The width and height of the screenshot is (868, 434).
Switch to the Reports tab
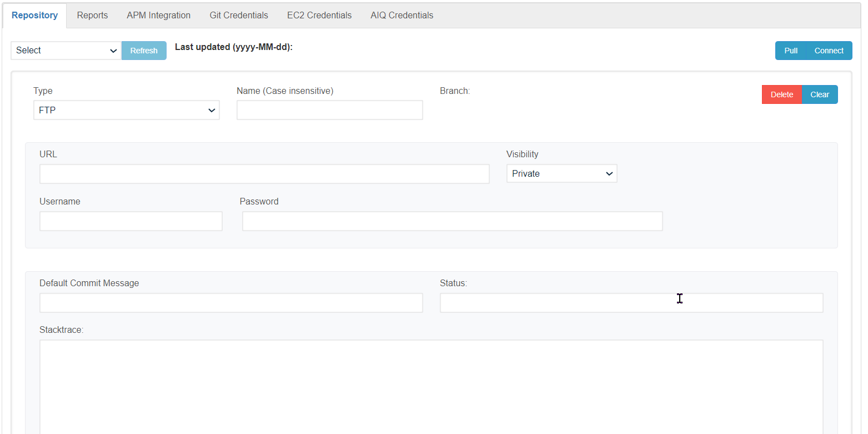coord(92,15)
